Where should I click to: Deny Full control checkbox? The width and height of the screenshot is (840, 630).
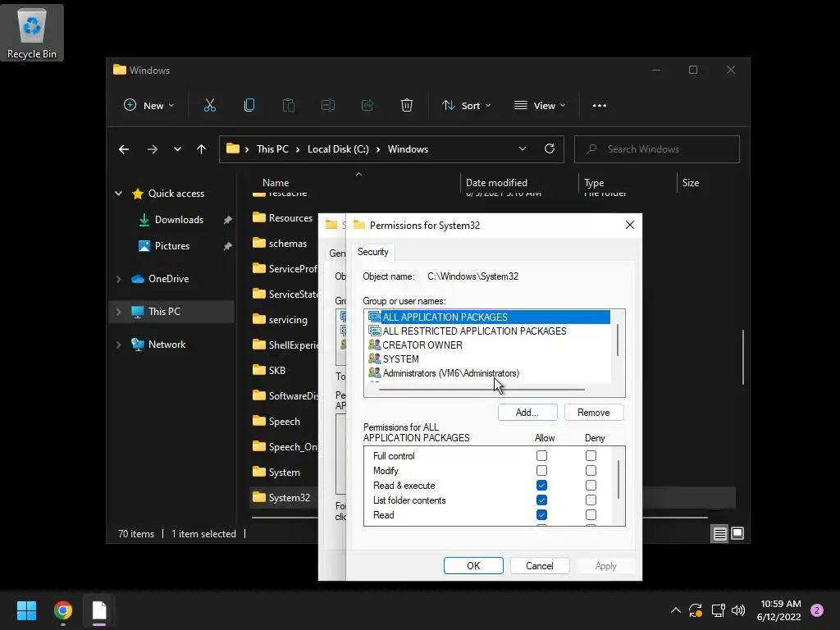pos(591,456)
